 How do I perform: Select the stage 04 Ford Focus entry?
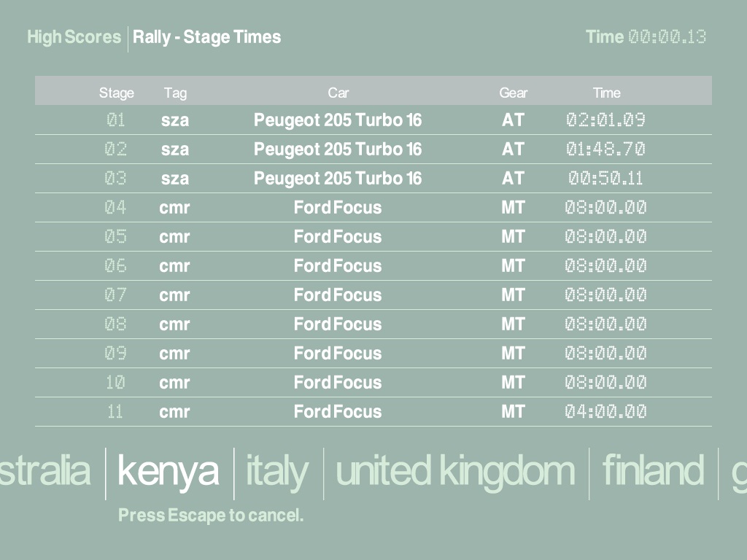pos(338,208)
